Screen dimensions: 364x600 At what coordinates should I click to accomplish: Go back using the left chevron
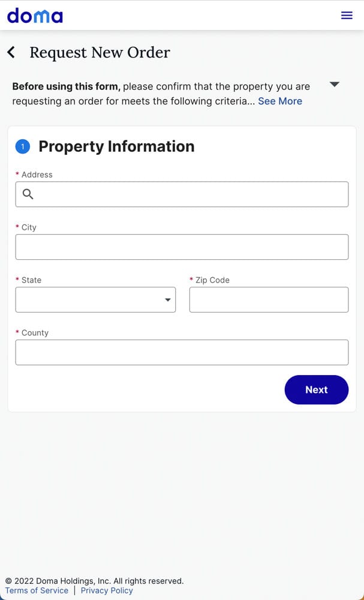point(11,52)
